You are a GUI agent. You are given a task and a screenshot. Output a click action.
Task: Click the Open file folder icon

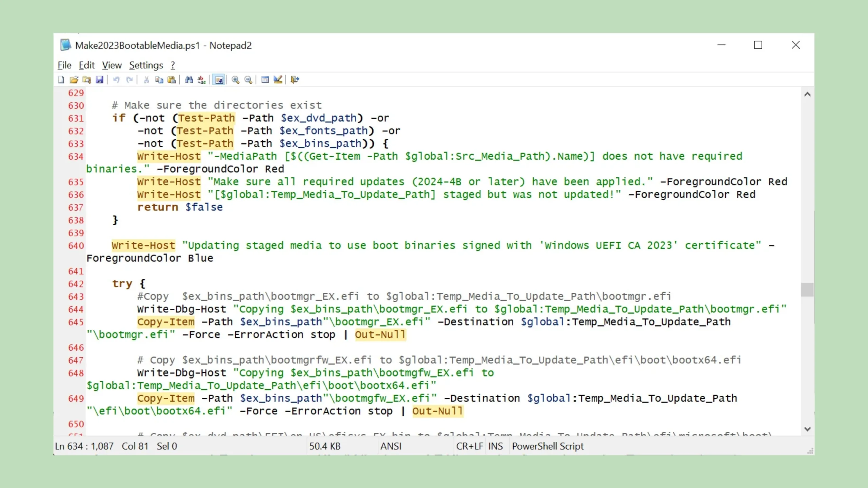(x=74, y=80)
